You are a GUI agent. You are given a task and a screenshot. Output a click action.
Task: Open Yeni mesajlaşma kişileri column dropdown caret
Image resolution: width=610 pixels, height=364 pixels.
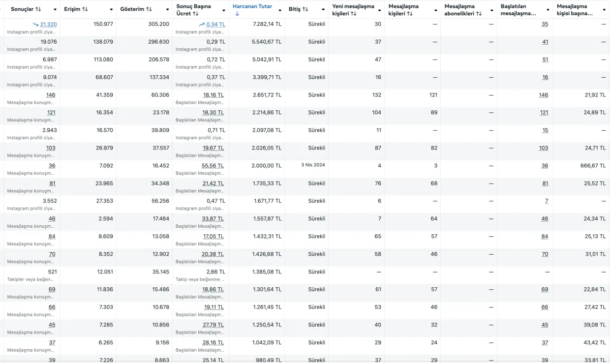(x=379, y=10)
